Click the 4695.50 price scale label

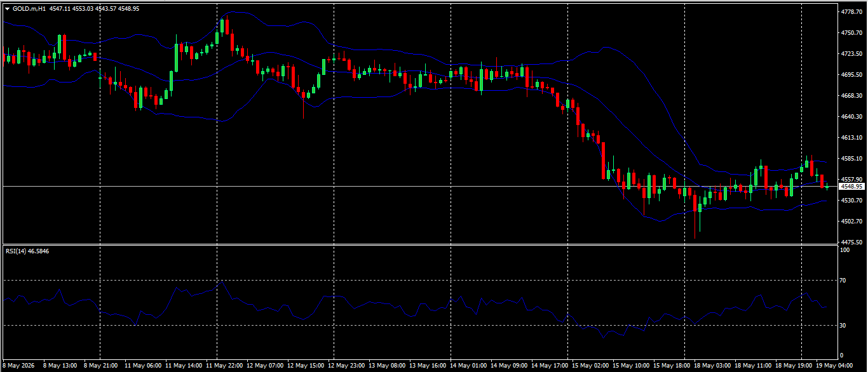850,75
